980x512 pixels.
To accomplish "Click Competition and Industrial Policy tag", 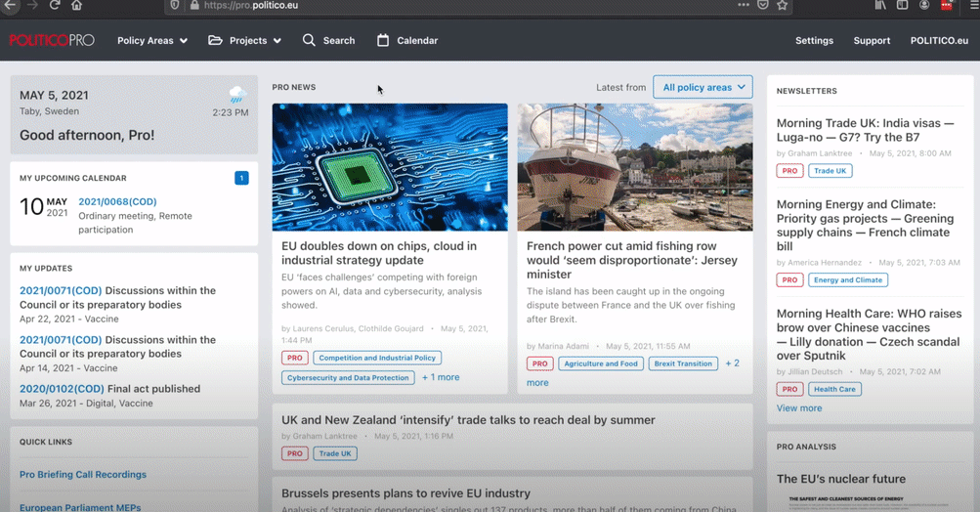I will [377, 359].
